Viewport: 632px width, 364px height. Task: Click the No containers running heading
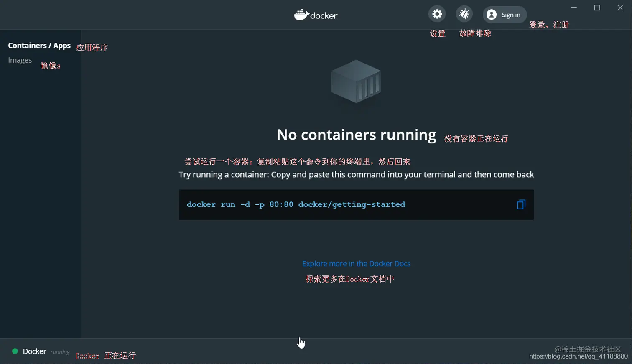356,135
